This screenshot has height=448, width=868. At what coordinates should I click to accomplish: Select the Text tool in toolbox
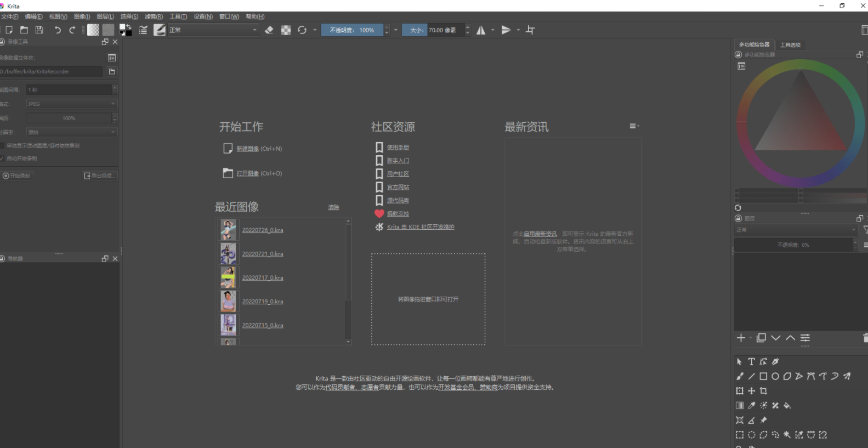(751, 361)
